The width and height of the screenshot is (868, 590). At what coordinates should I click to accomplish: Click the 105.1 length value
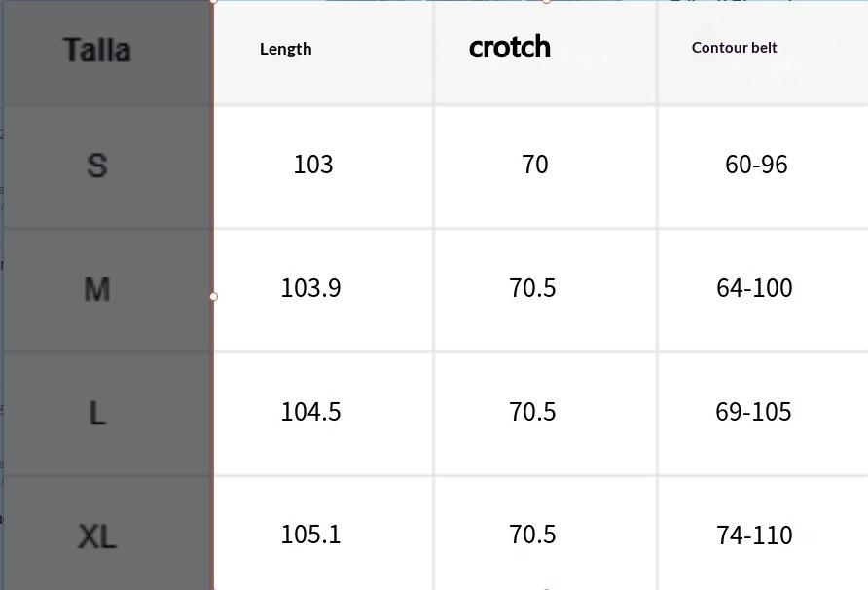pos(310,535)
